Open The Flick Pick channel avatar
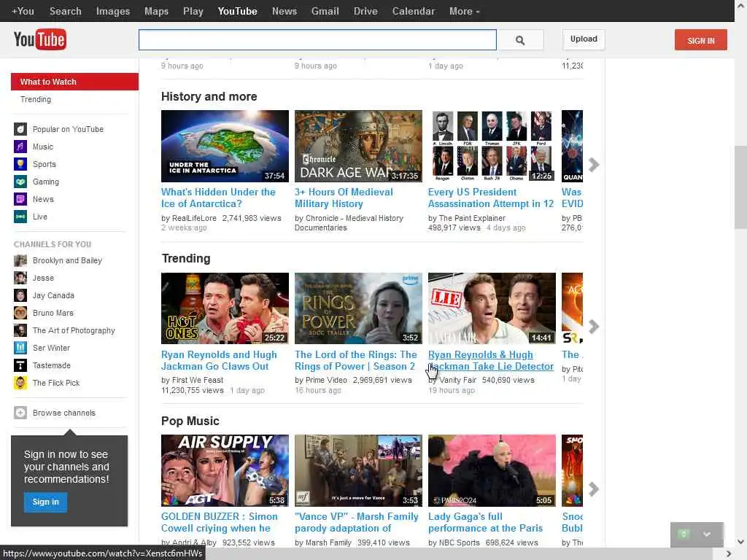This screenshot has height=560, width=747. coord(20,383)
